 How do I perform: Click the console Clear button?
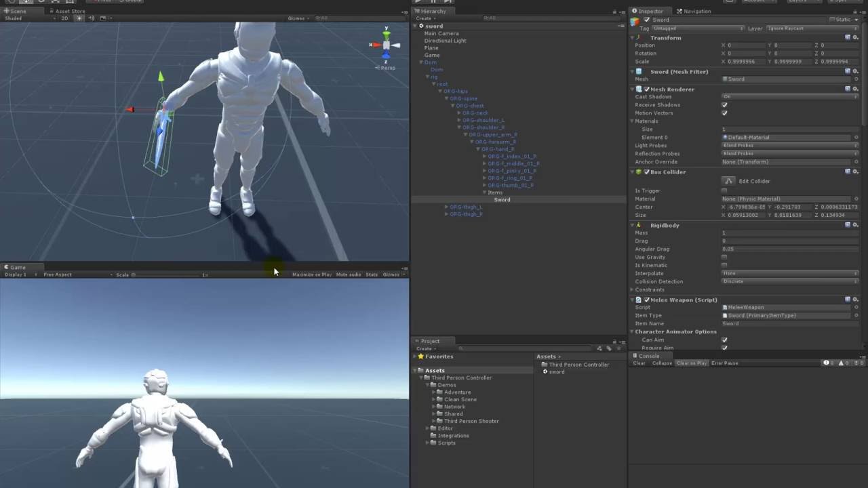[639, 363]
